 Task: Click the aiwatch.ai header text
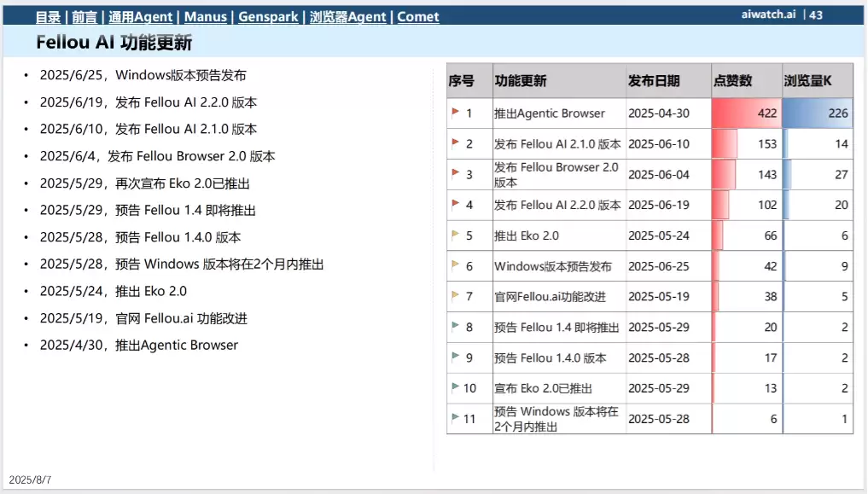click(768, 15)
